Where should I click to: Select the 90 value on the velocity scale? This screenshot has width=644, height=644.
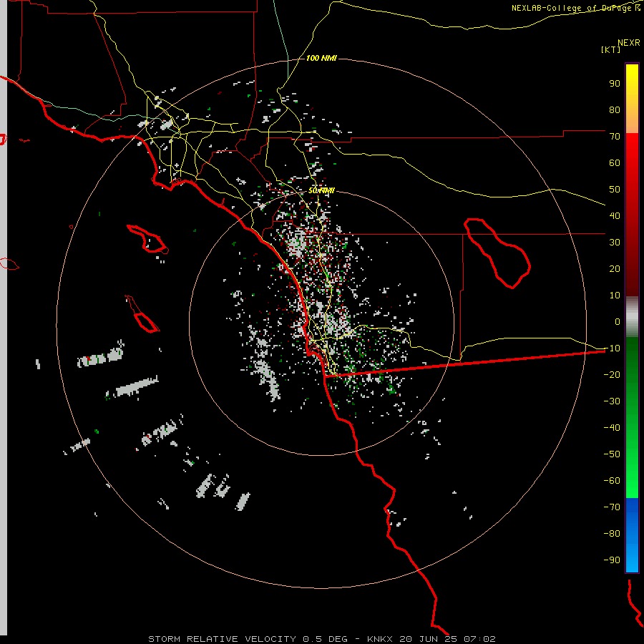point(615,84)
